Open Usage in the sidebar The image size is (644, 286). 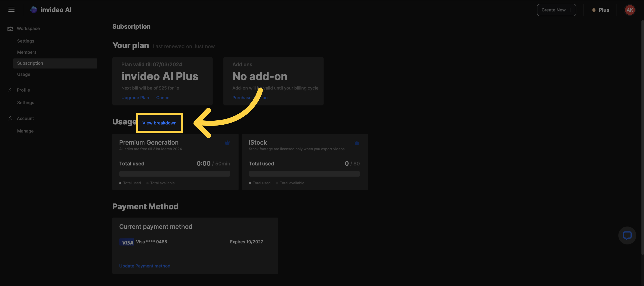point(23,75)
